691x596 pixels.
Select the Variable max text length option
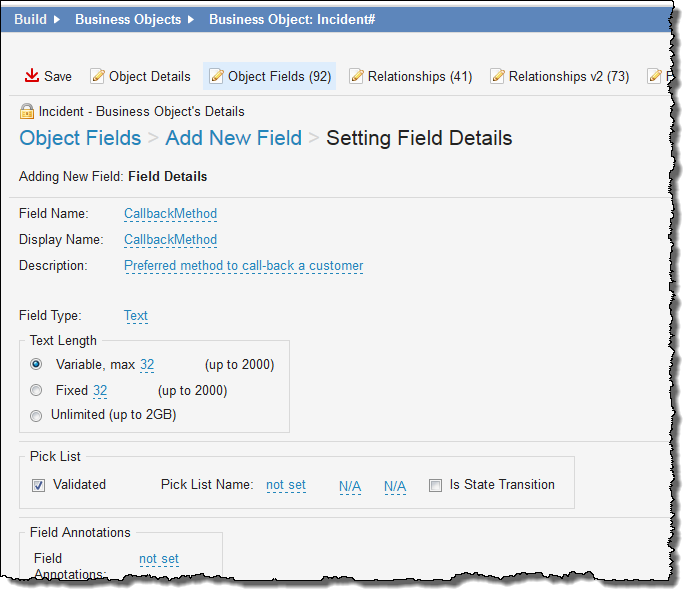(36, 365)
